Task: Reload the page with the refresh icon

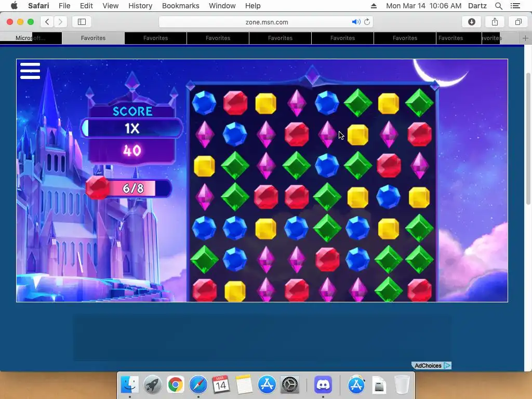Action: point(367,22)
